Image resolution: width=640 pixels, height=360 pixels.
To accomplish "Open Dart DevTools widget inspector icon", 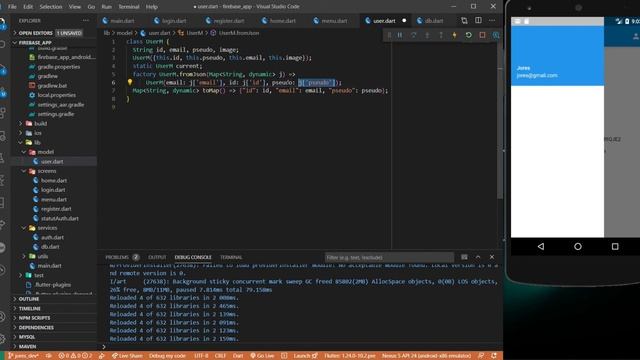I will pyautogui.click(x=496, y=35).
